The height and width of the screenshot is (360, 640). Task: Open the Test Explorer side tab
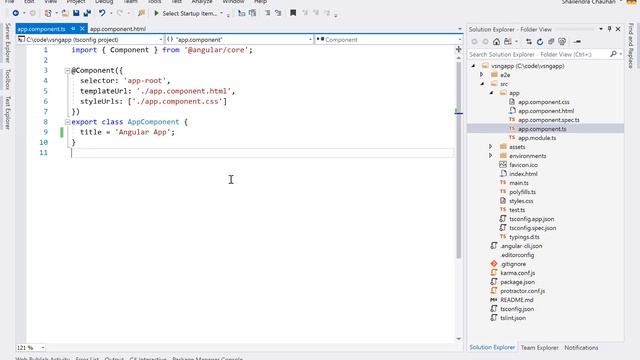[x=7, y=112]
